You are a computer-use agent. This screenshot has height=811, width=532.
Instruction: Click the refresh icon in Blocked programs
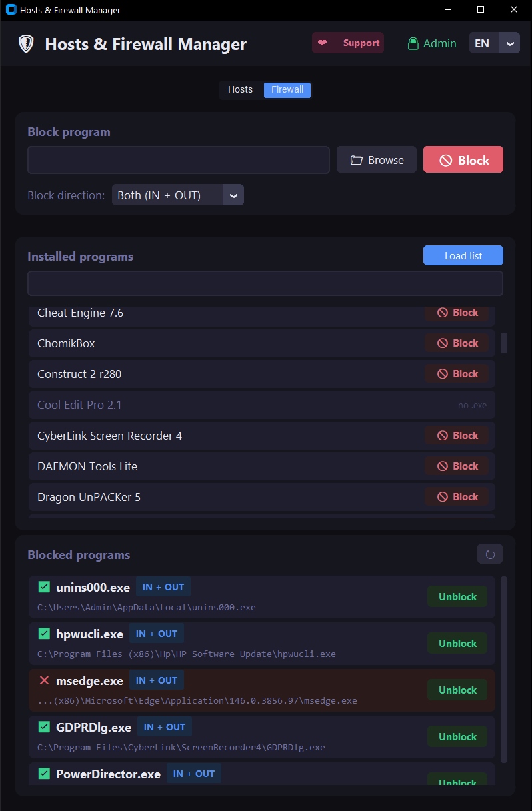(x=490, y=554)
